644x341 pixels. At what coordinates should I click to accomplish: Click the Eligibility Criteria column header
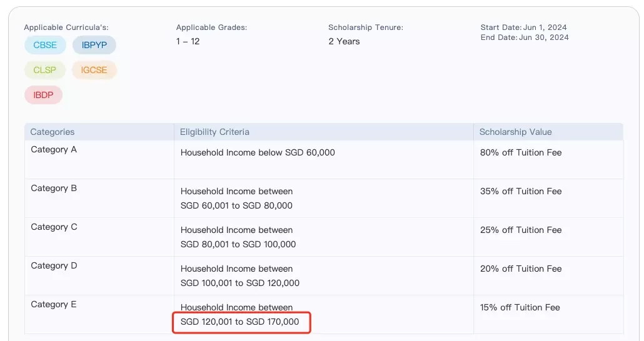pyautogui.click(x=214, y=132)
